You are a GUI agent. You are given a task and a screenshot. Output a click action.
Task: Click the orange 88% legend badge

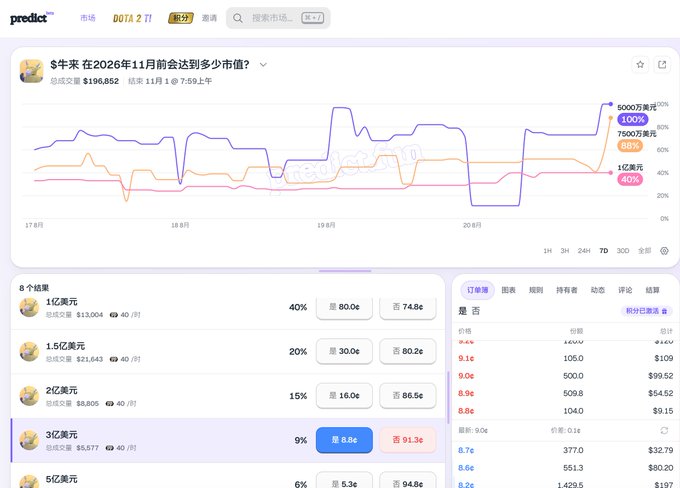[x=630, y=146]
